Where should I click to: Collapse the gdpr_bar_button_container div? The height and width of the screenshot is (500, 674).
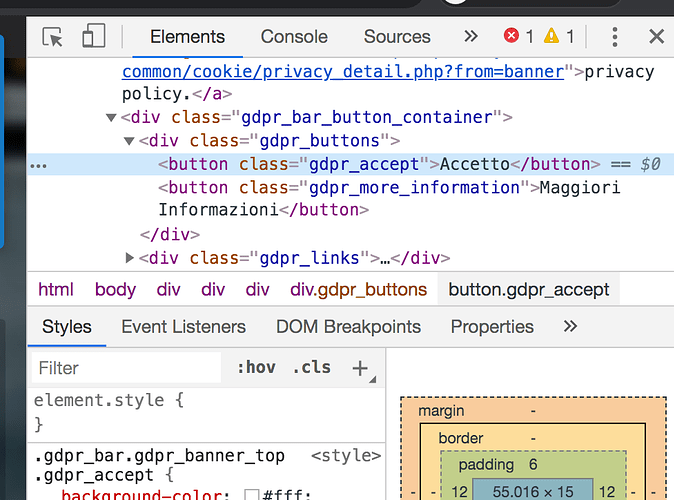coord(111,118)
